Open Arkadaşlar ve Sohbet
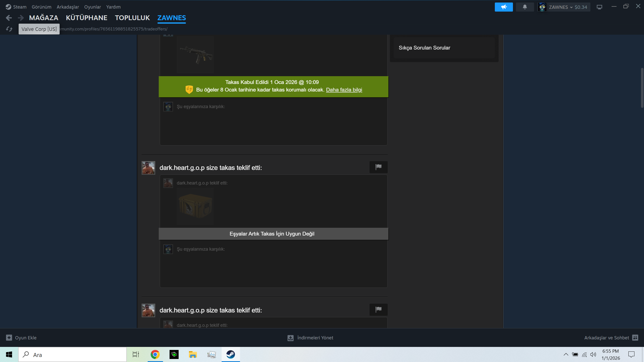The image size is (644, 362). point(607,338)
